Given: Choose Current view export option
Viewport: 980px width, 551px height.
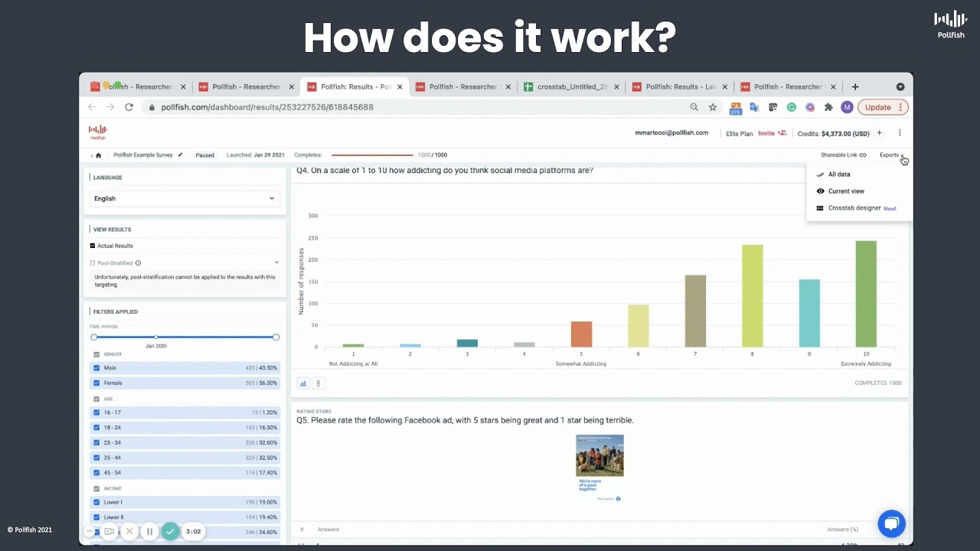Looking at the screenshot, I should (x=846, y=191).
